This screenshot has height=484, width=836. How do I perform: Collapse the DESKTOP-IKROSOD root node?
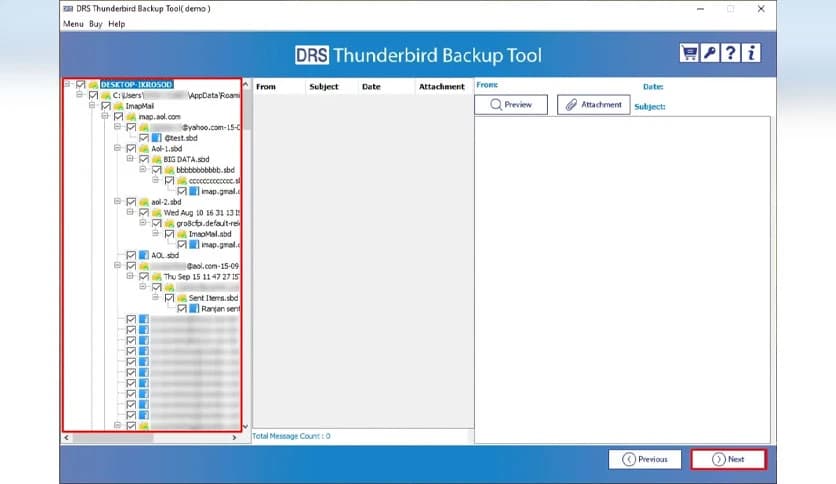67,84
